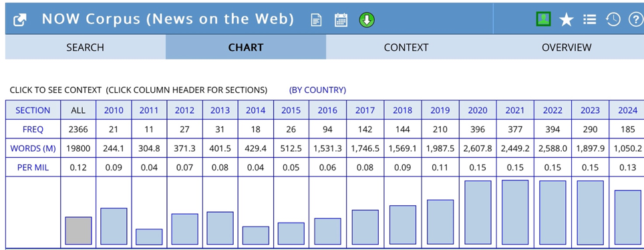This screenshot has height=250, width=644.
Task: Click the PER MIL row label
Action: click(x=33, y=168)
